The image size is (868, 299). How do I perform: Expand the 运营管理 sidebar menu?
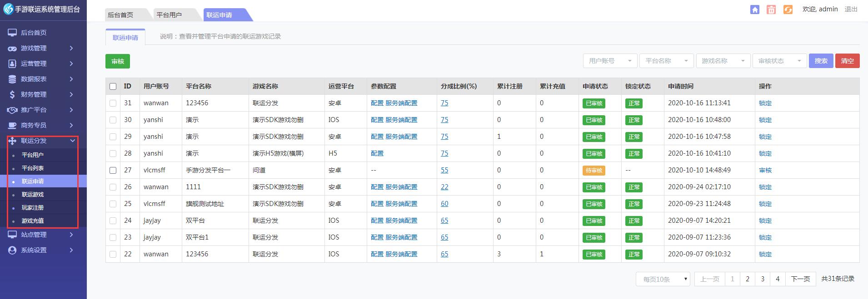coord(41,64)
